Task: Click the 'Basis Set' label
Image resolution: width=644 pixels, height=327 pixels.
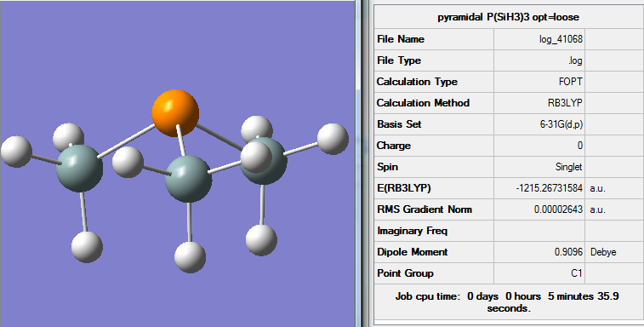Action: [x=399, y=124]
